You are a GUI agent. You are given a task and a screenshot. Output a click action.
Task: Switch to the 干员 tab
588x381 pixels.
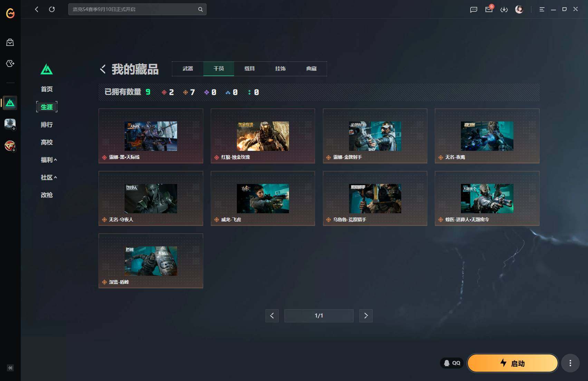point(219,69)
